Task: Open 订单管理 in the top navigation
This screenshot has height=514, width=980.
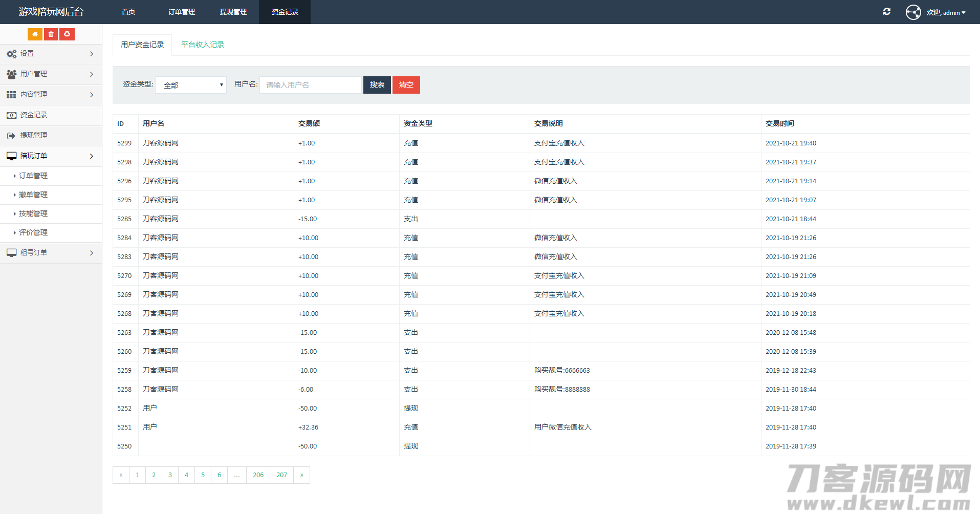Action: point(182,12)
